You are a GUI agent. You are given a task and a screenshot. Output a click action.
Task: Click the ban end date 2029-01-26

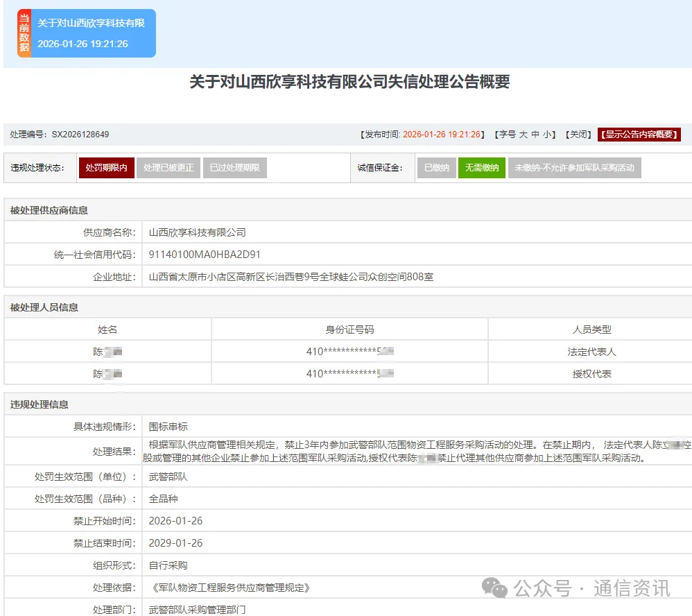click(175, 543)
